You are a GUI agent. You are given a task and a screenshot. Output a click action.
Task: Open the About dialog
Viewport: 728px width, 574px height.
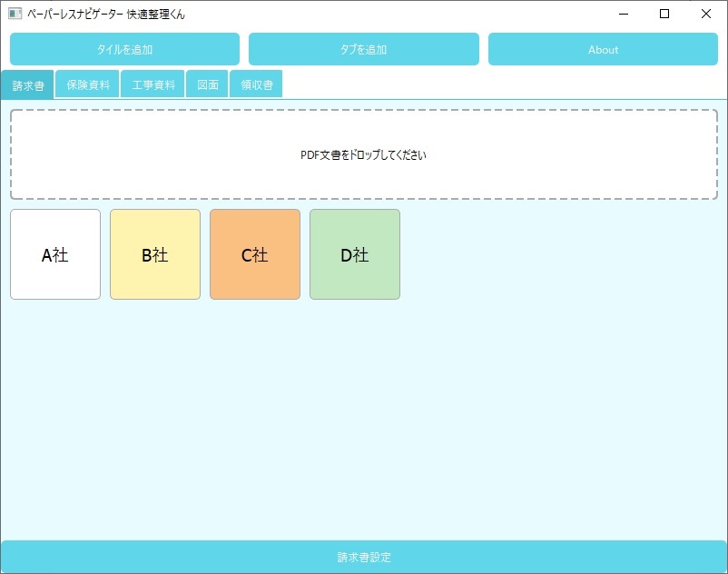click(x=602, y=49)
